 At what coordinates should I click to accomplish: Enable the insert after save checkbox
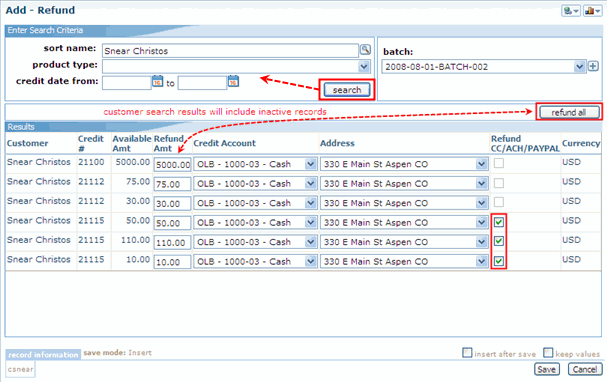pos(467,353)
